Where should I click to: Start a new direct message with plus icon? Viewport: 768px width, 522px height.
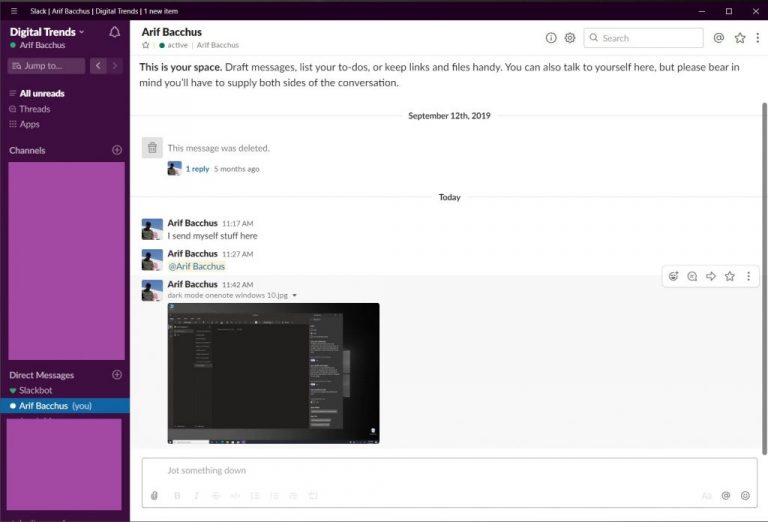[117, 375]
